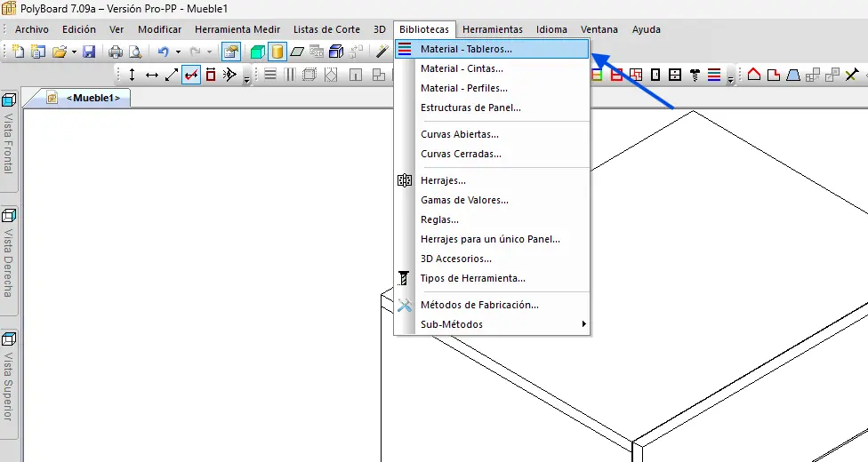Open the Herramientas menu
The width and height of the screenshot is (868, 462).
[x=493, y=29]
